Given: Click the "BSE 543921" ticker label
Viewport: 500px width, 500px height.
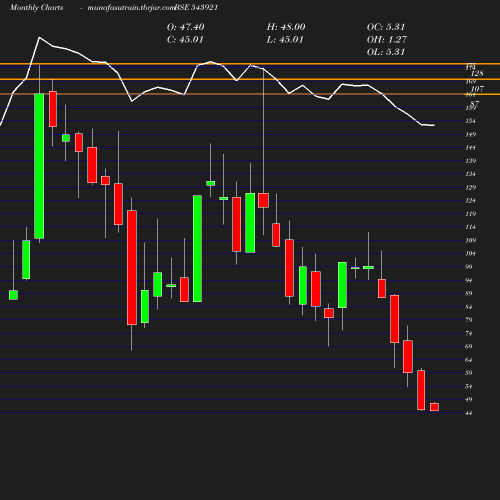Looking at the screenshot, I should 196,8.
